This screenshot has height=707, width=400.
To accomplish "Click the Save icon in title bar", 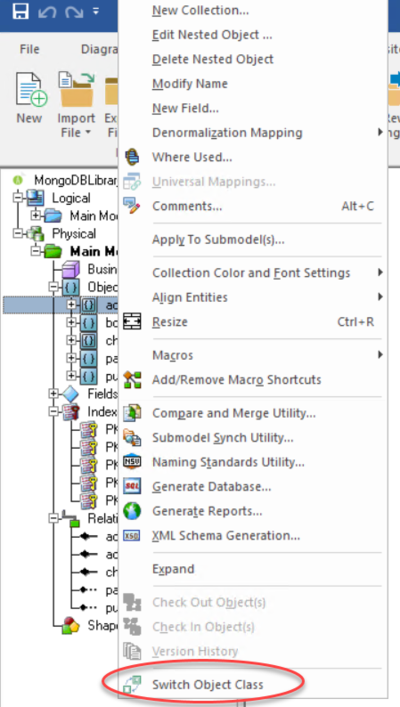I will click(x=20, y=11).
